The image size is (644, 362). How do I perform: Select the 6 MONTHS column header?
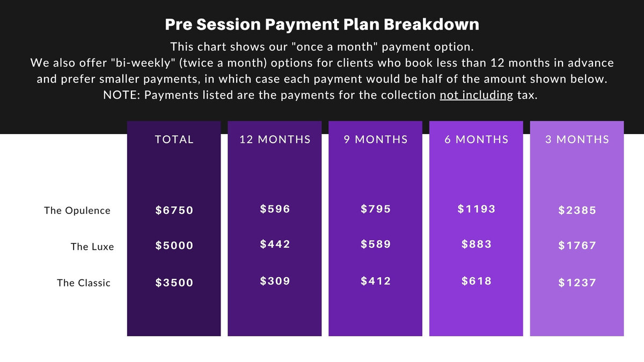click(477, 139)
